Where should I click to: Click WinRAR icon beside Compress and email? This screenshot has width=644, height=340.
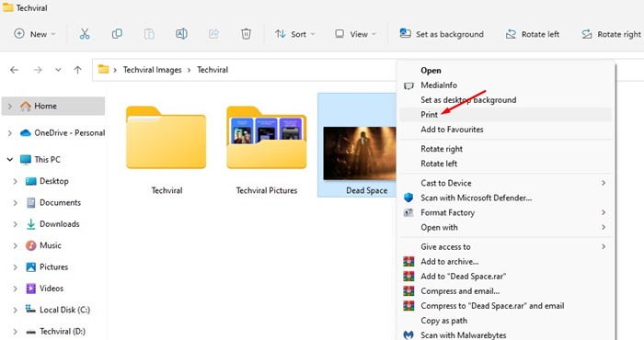[x=408, y=291]
